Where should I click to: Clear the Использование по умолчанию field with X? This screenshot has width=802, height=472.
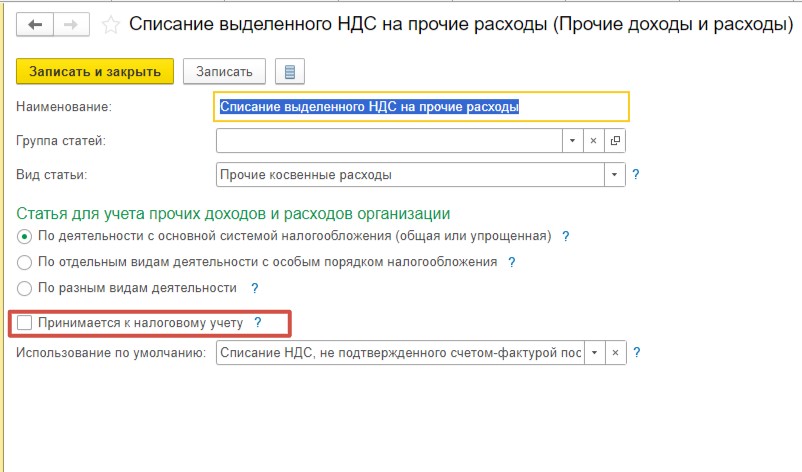615,352
